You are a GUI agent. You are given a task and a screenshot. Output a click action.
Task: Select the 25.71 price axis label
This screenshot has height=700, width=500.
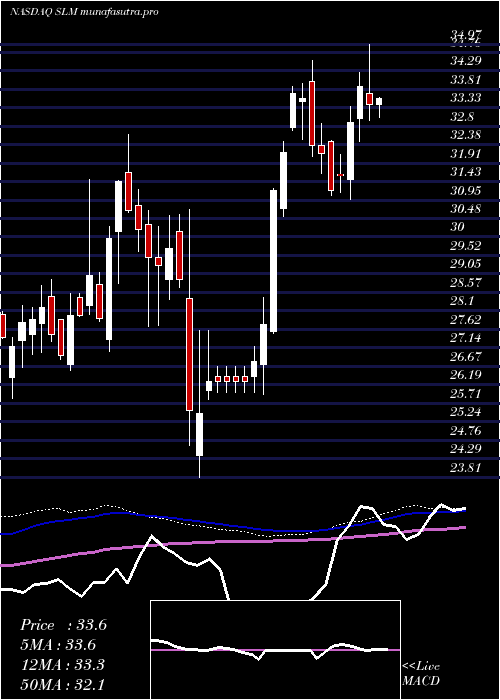[x=466, y=394]
